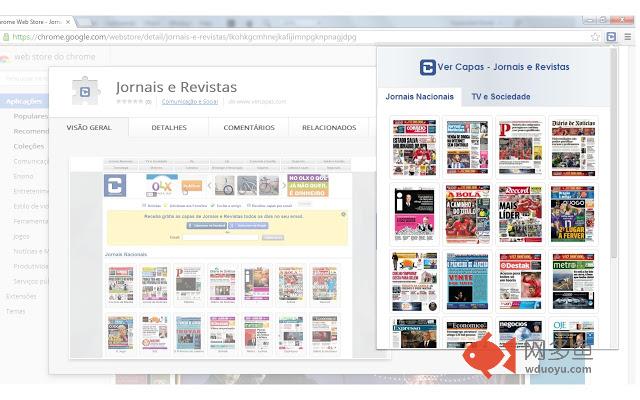The width and height of the screenshot is (640, 400).
Task: Open the O Jogo cover in popup
Action: pyautogui.click(x=573, y=214)
